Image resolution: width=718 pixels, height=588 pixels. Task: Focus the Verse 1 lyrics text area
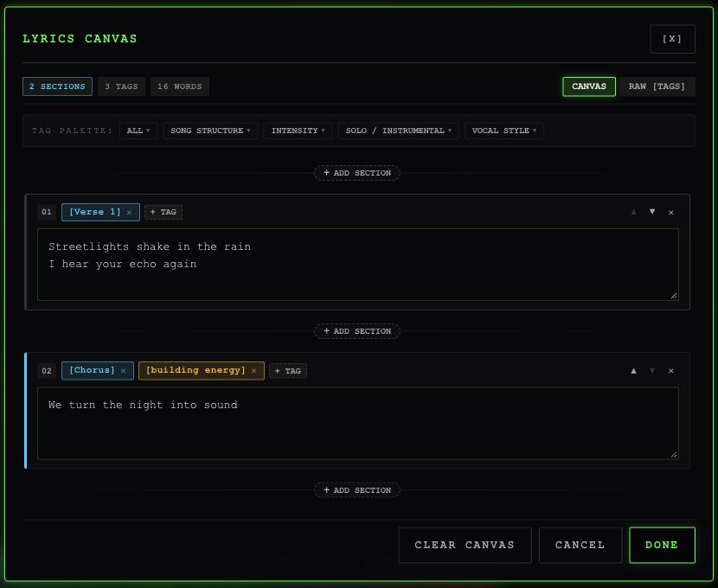click(x=357, y=265)
